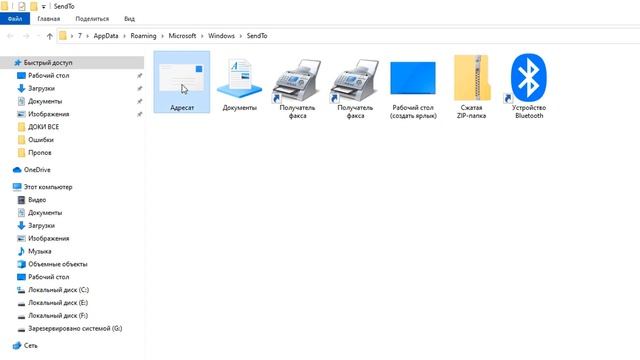640x360 pixels.
Task: Open Изображения under quick access
Action: tap(48, 114)
